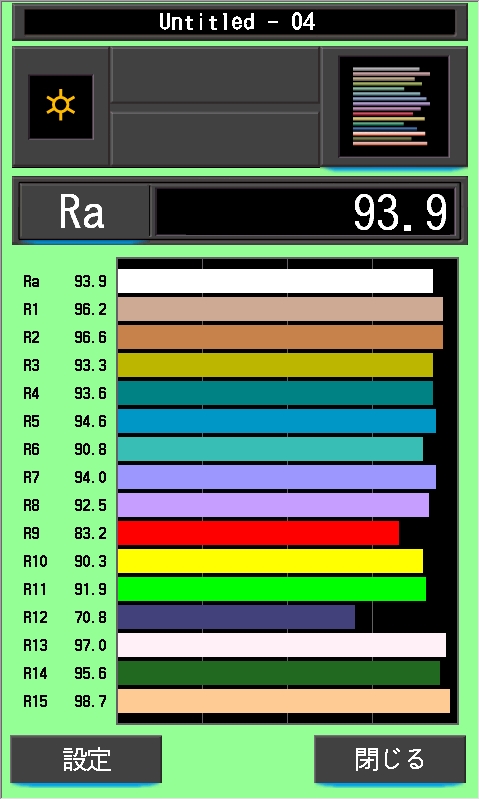Click the lower empty info field

(215, 138)
